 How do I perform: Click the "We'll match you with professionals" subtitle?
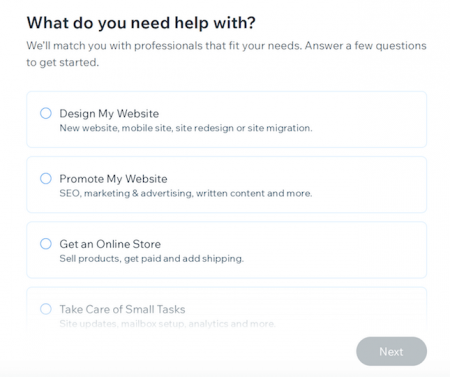226,46
